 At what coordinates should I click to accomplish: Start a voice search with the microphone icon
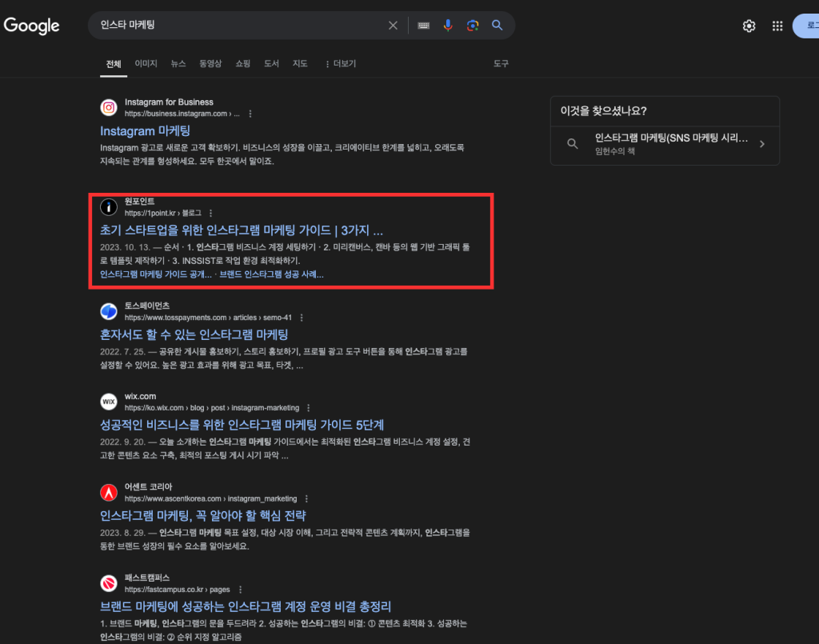449,25
